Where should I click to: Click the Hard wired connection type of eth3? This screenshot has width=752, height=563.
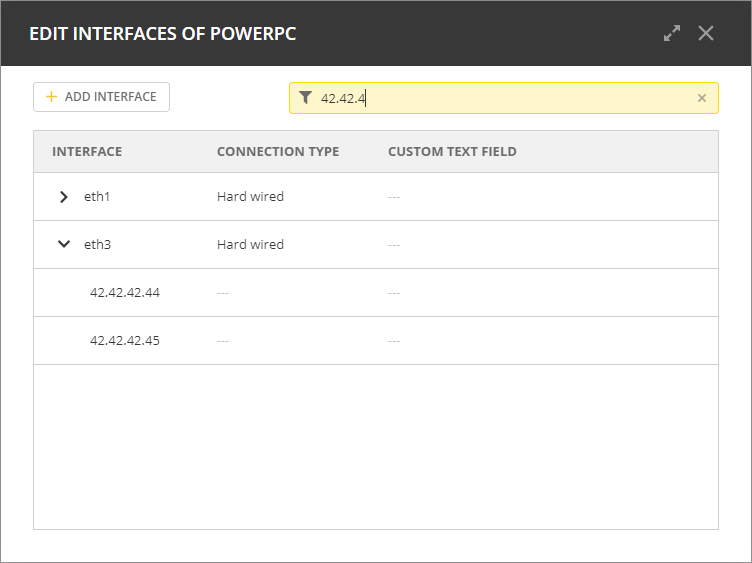(x=250, y=244)
